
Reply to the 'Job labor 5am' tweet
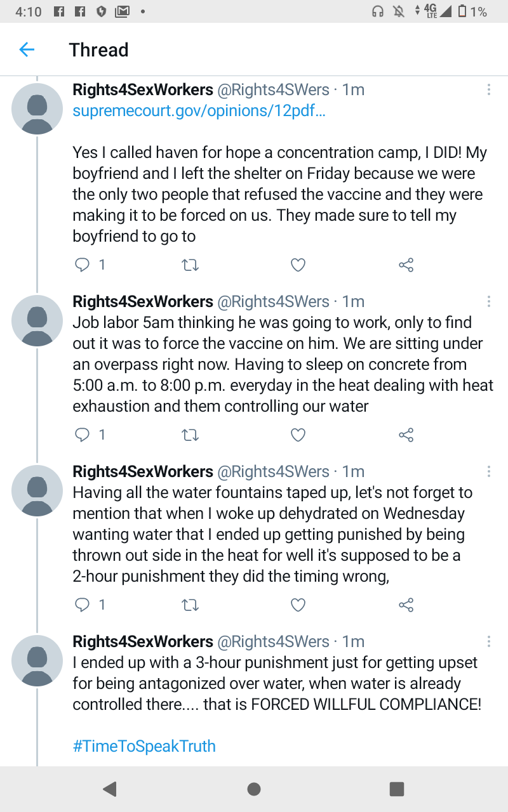coord(83,435)
